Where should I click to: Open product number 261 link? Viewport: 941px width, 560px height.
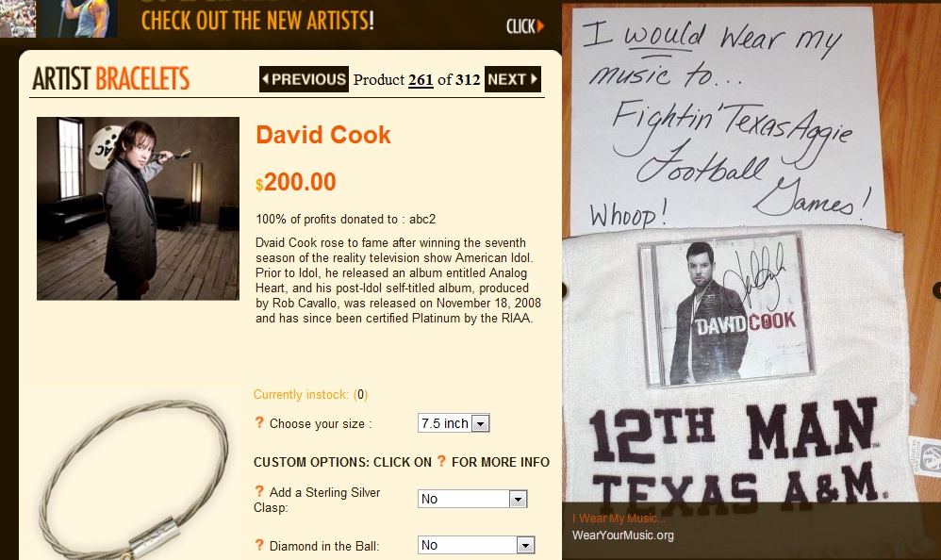421,80
